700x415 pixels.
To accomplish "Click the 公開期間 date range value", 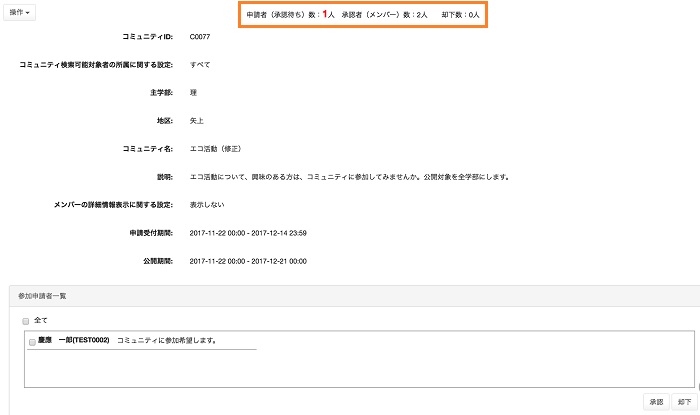I will 247,261.
